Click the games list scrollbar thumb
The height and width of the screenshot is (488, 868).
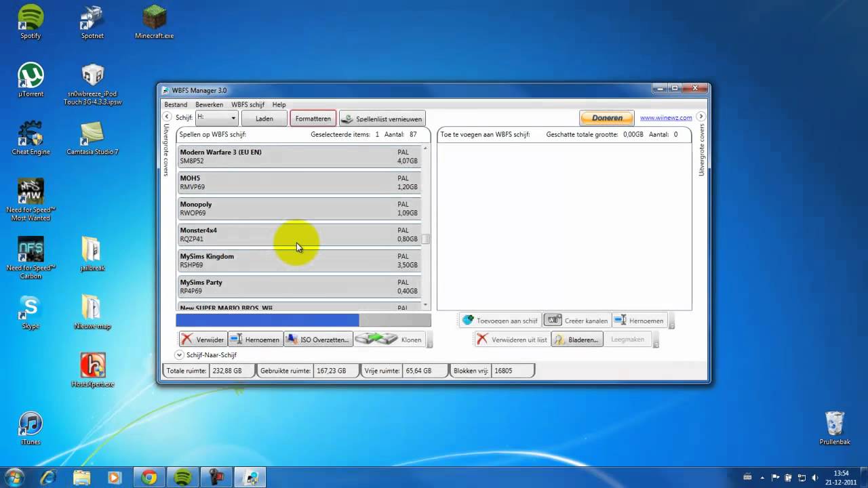(426, 239)
